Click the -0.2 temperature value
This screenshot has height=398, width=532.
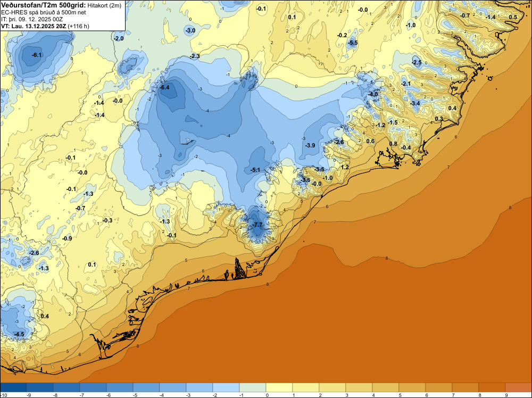click(342, 35)
